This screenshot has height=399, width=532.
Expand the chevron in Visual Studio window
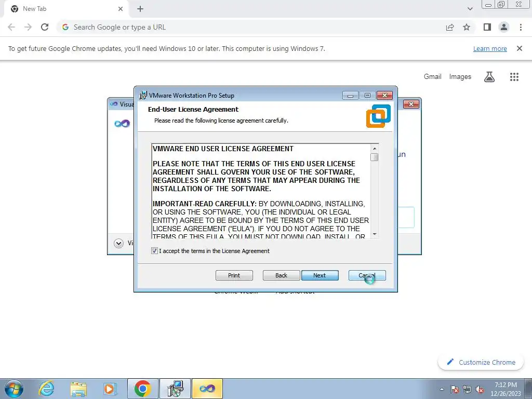tap(118, 243)
